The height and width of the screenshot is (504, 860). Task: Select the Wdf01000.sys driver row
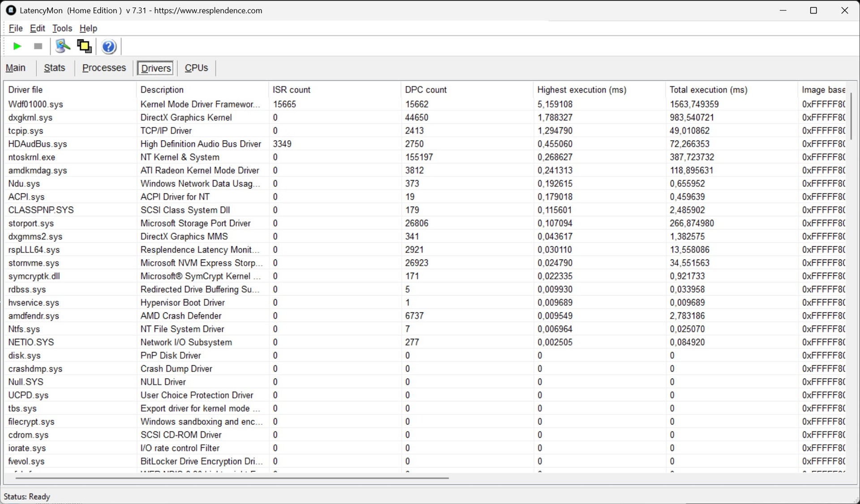[36, 104]
